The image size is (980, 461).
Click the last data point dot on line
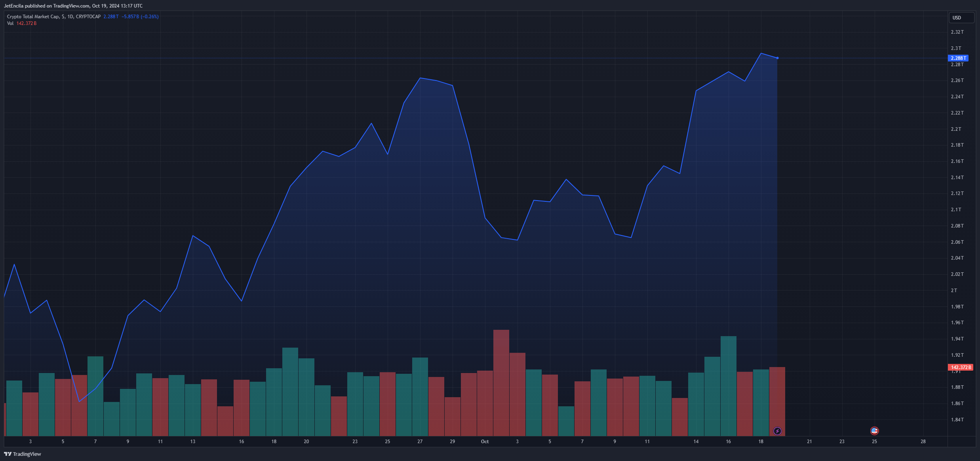pyautogui.click(x=777, y=58)
